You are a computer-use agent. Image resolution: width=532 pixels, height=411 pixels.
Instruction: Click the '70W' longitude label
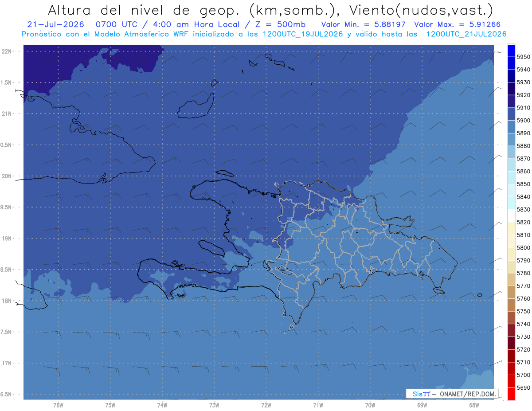click(x=370, y=405)
